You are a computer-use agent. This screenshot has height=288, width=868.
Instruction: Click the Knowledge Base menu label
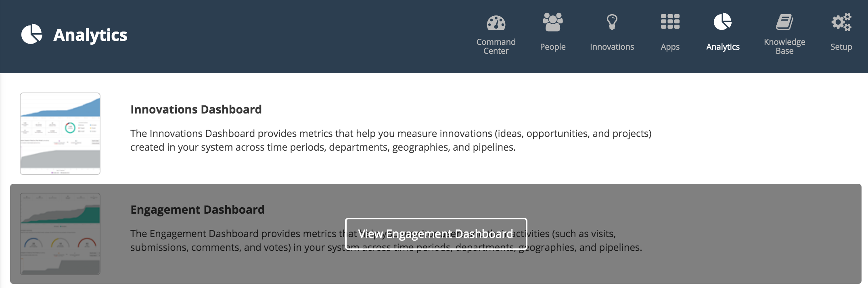(x=784, y=46)
